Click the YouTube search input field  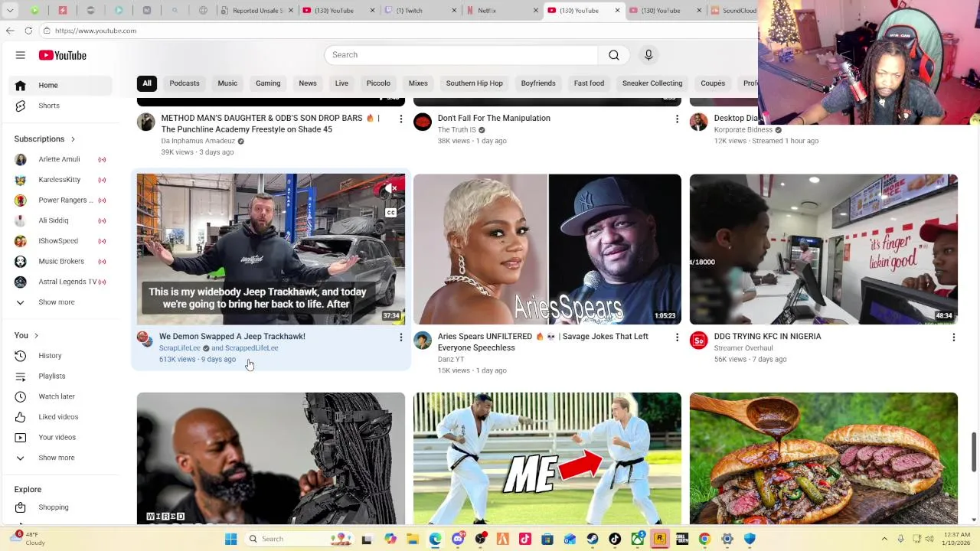[x=462, y=55]
